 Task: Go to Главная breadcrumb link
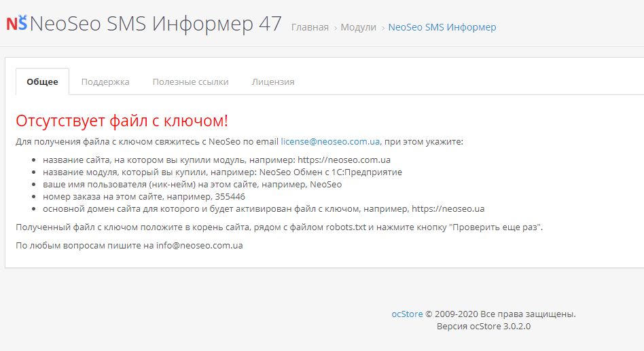coord(310,27)
